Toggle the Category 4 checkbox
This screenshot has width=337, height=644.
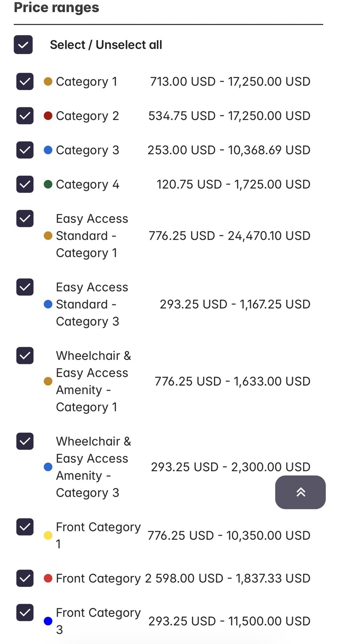[x=25, y=184]
